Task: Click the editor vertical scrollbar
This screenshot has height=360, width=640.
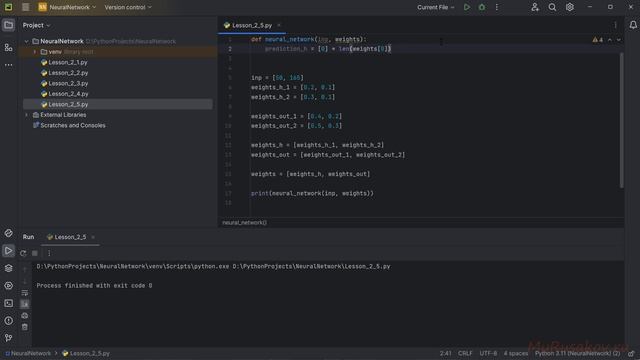Action: (x=621, y=121)
